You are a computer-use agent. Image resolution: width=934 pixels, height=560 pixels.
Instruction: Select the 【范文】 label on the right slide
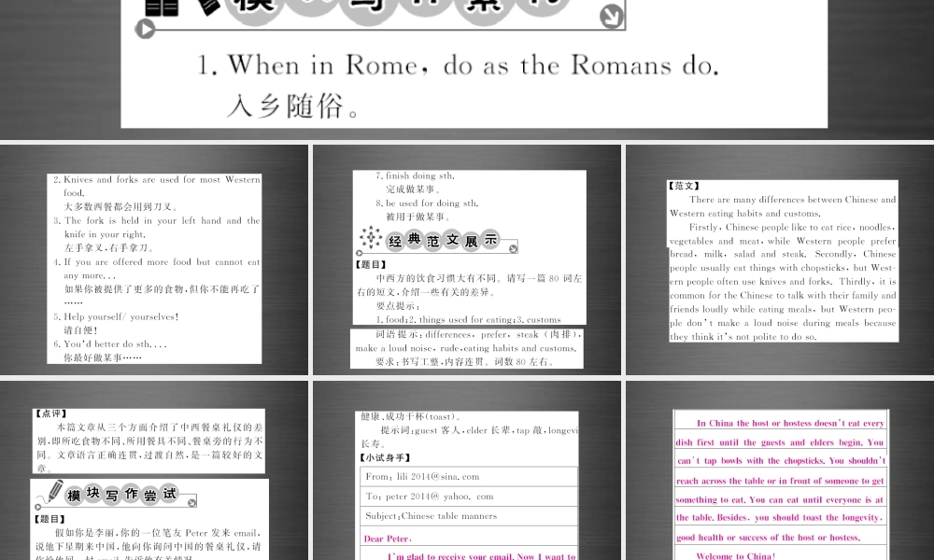pos(685,186)
